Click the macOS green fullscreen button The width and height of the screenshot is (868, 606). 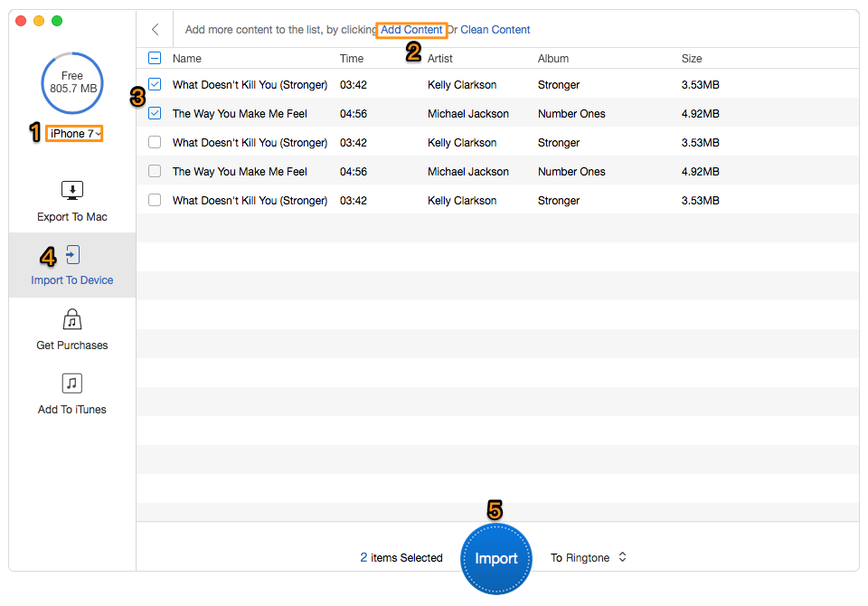(x=56, y=21)
